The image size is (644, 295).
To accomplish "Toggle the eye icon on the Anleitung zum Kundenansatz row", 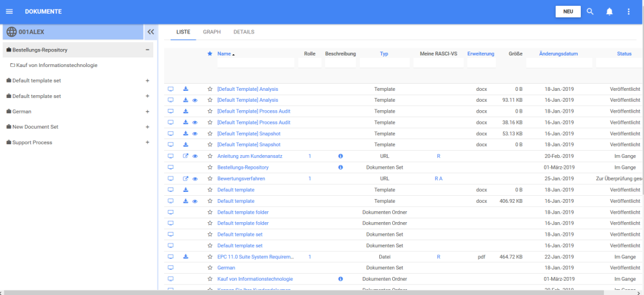I will pyautogui.click(x=195, y=156).
